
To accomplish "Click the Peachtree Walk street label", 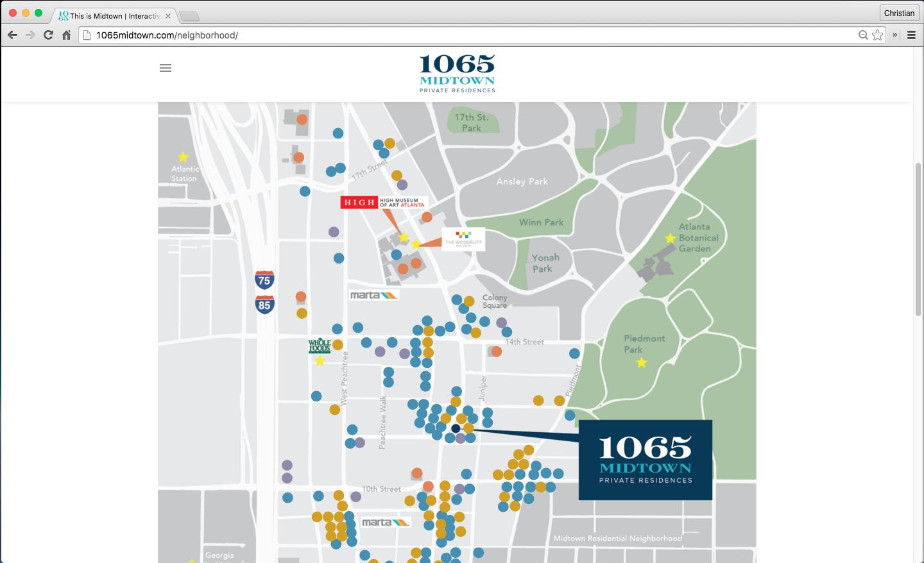I will pyautogui.click(x=382, y=423).
